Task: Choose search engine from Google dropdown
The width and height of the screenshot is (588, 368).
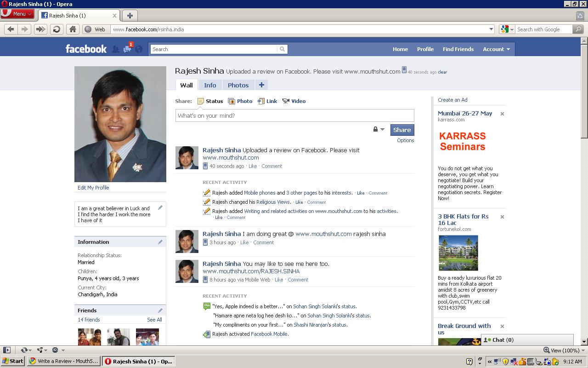Action: pos(507,29)
